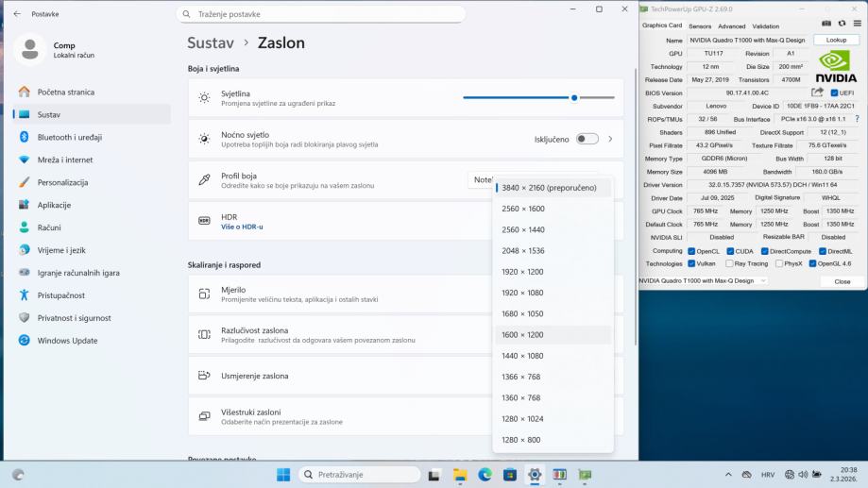Open the HRV language indicator
The height and width of the screenshot is (488, 868).
pos(767,475)
